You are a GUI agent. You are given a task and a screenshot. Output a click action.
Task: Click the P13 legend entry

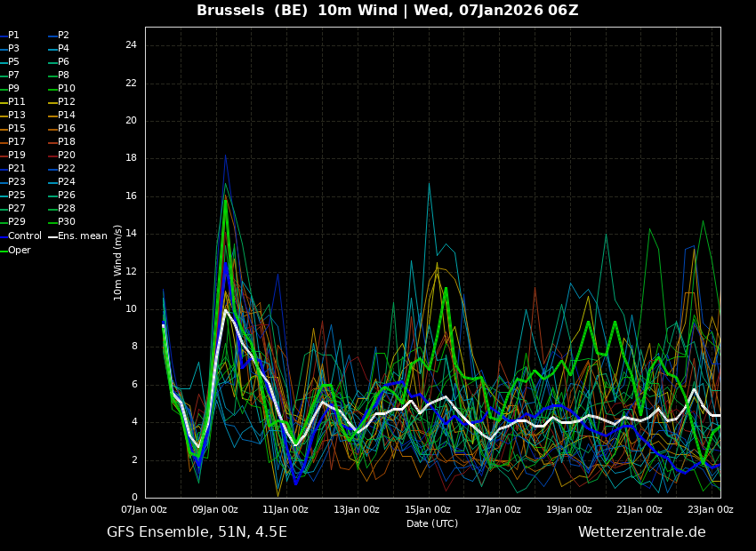point(12,116)
